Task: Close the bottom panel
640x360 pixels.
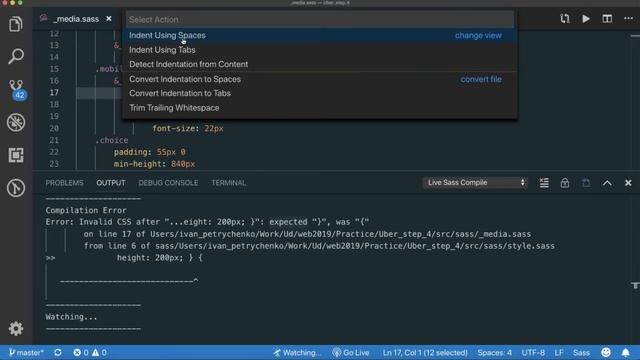Action: pyautogui.click(x=628, y=183)
